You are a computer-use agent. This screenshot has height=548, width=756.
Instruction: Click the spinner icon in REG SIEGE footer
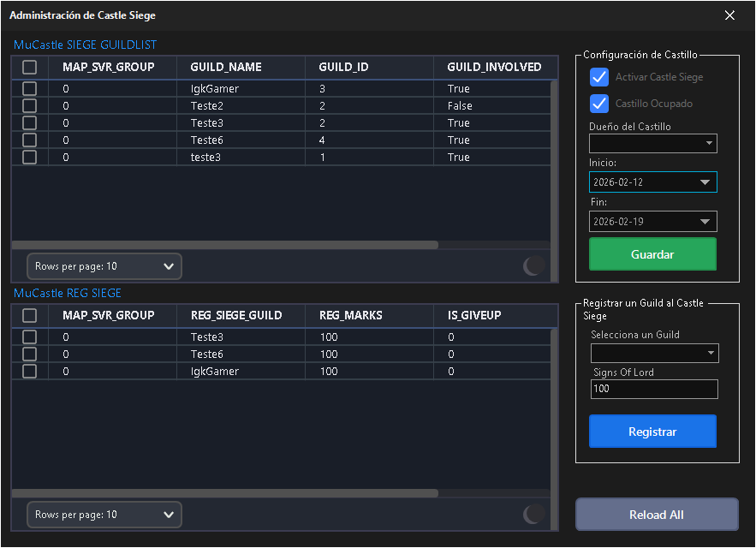coord(533,514)
